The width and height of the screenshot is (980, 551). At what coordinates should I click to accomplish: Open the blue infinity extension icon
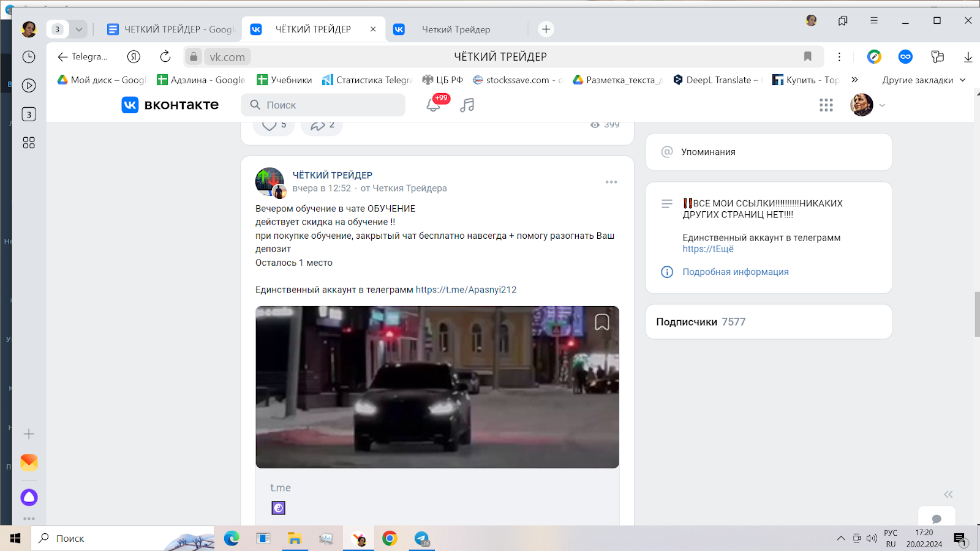point(905,57)
